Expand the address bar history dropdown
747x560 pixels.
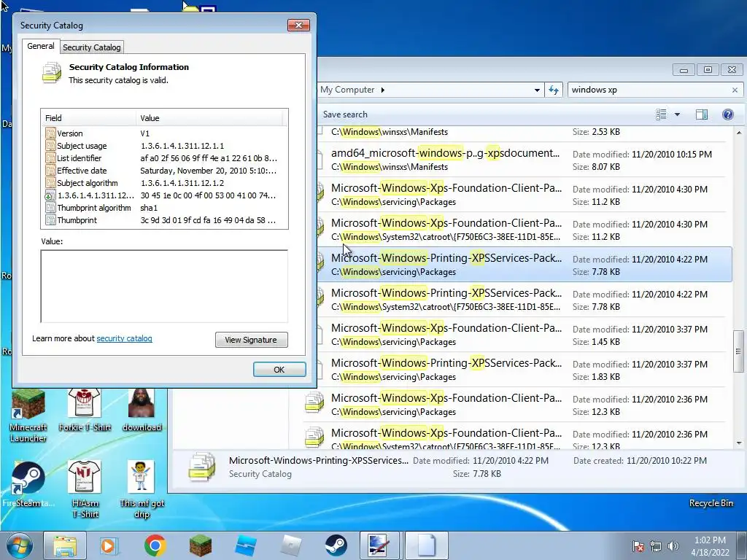(537, 90)
